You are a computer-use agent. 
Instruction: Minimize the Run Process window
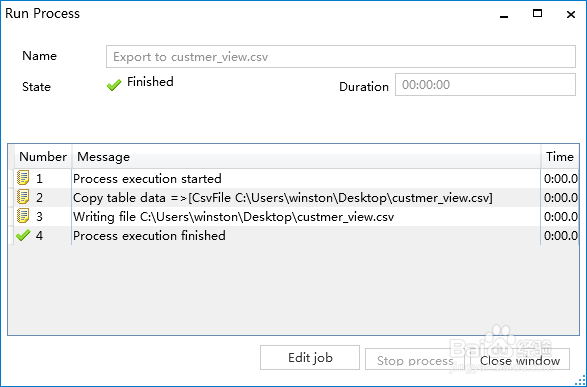(504, 16)
